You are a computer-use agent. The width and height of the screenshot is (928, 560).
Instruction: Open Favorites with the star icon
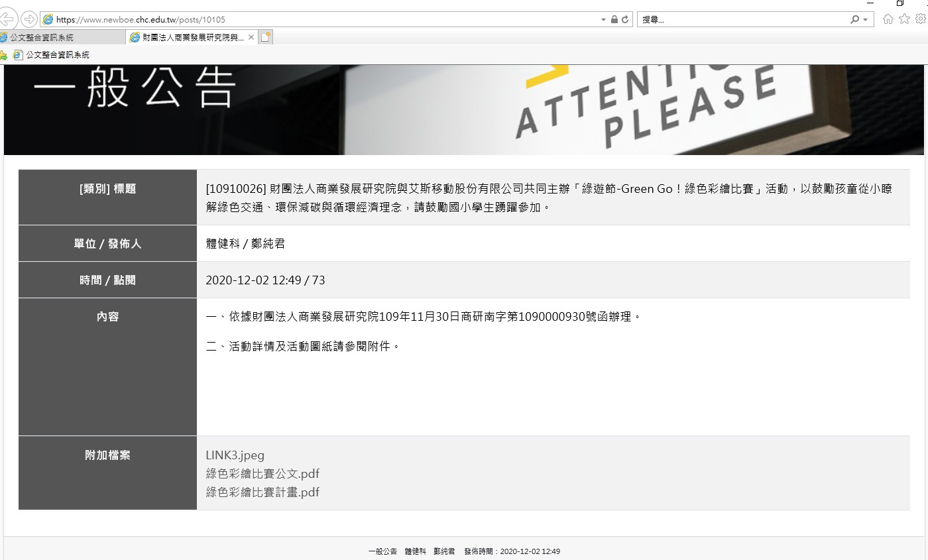coord(904,19)
